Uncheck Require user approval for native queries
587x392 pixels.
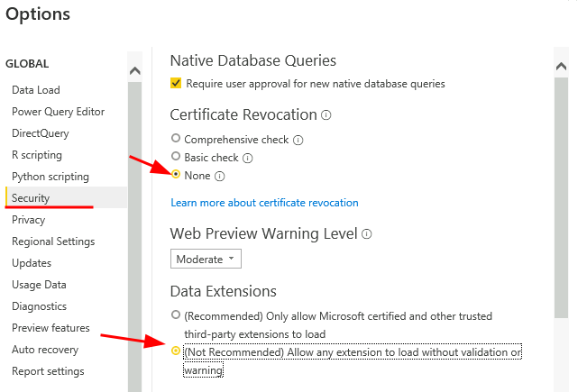[x=176, y=84]
